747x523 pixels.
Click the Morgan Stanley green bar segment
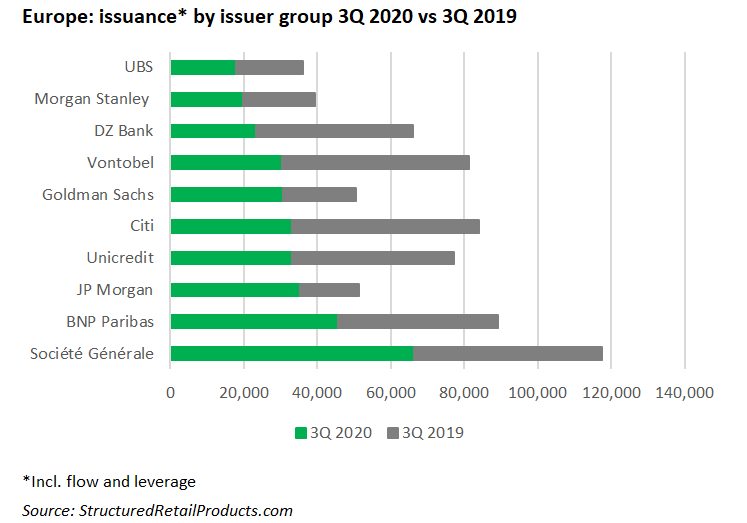206,100
